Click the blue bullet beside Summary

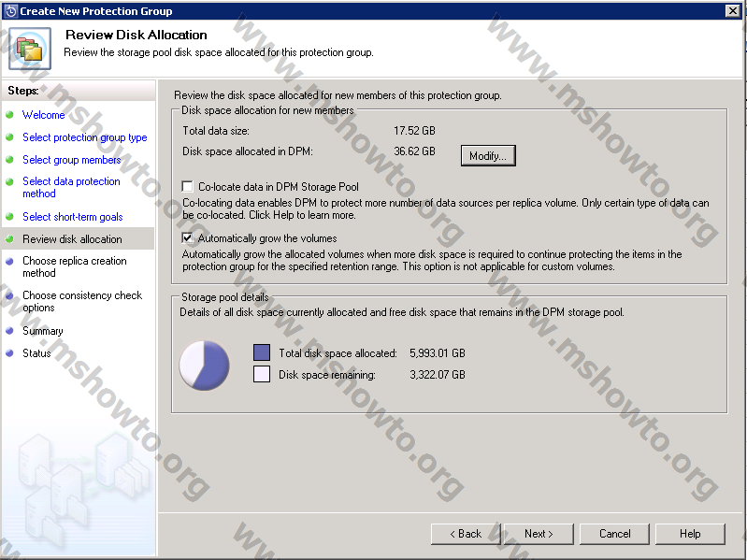[10, 332]
